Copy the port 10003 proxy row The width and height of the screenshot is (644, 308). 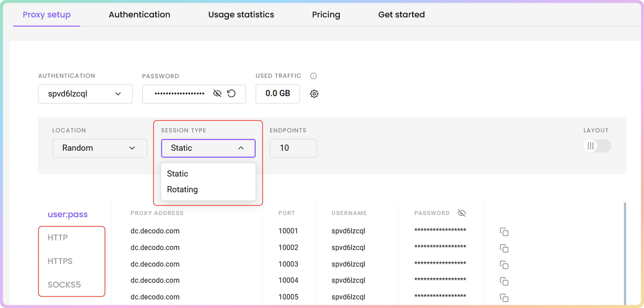pos(504,265)
